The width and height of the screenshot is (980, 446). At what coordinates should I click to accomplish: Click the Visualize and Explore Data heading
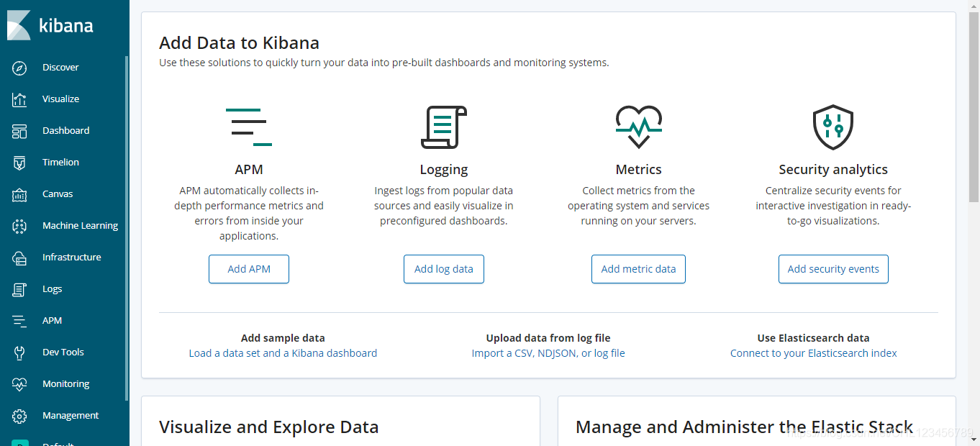coord(269,427)
